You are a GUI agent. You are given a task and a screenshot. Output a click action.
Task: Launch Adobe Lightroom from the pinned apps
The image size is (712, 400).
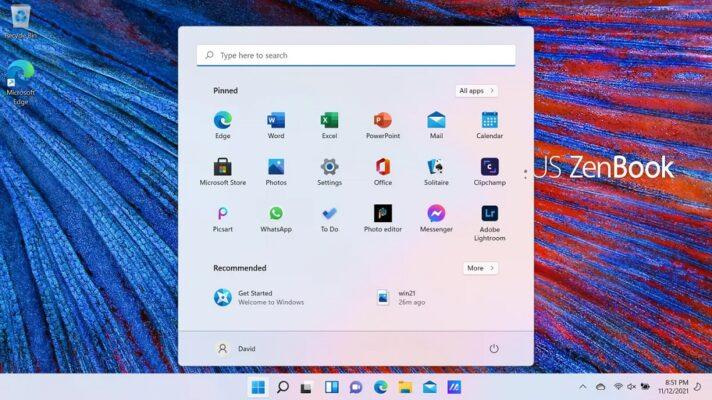point(489,214)
